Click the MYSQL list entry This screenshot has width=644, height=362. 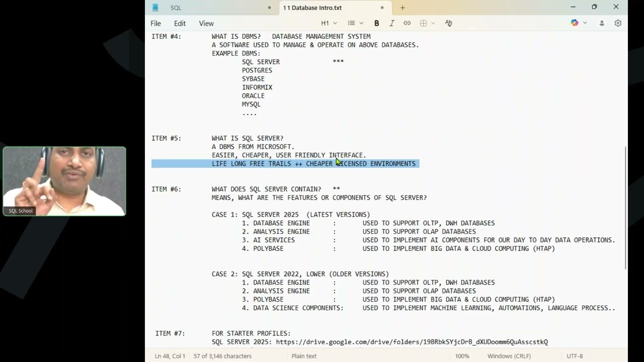click(x=251, y=104)
